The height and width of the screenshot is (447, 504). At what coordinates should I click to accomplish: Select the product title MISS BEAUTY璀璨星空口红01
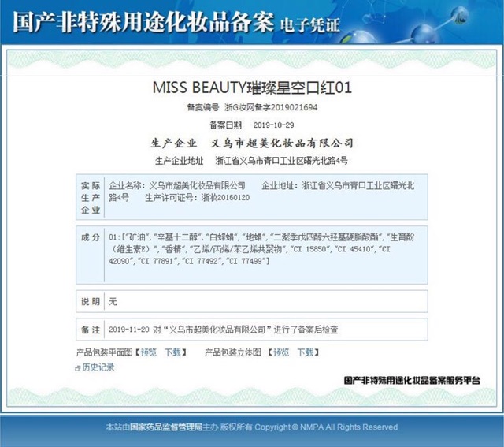tap(252, 88)
